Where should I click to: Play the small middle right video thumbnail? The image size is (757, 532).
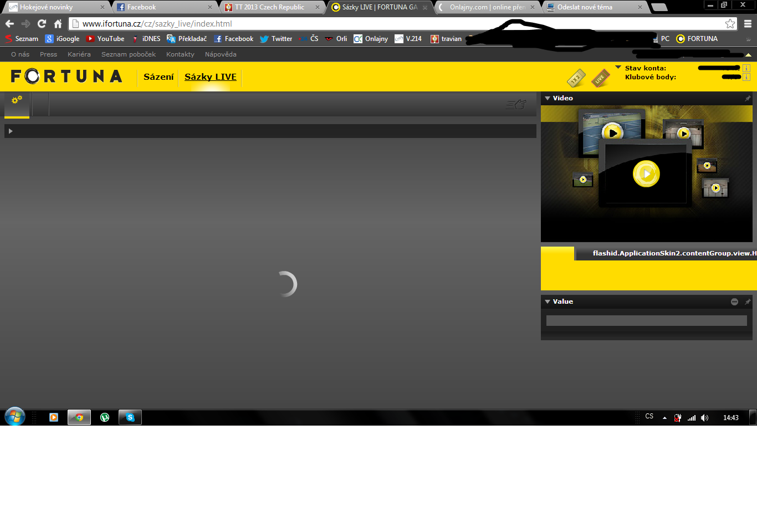pos(707,166)
